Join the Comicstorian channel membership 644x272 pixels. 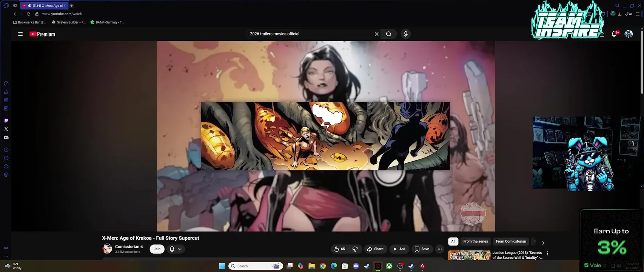[157, 249]
